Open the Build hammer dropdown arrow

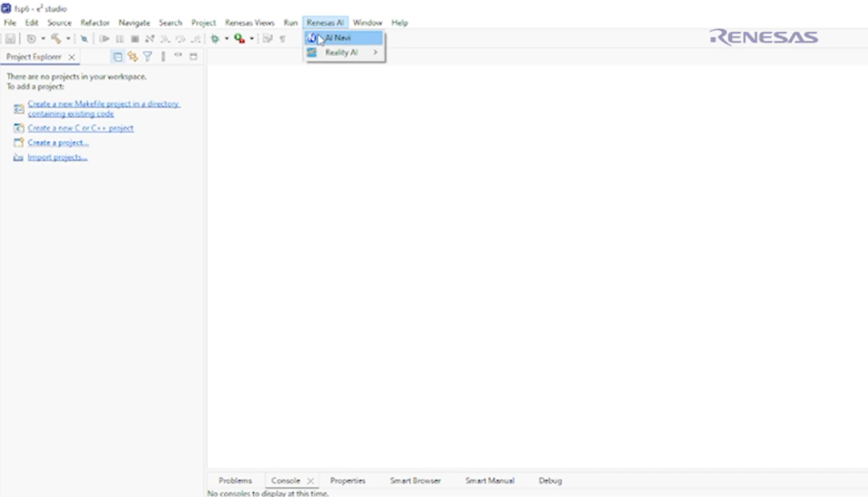[x=68, y=39]
